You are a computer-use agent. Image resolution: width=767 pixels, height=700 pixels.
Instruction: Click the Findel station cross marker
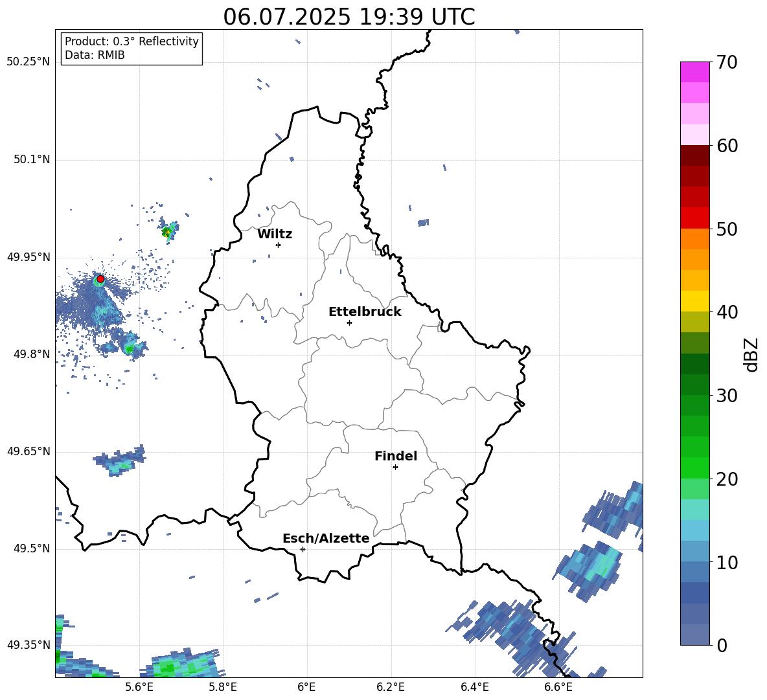(x=395, y=467)
